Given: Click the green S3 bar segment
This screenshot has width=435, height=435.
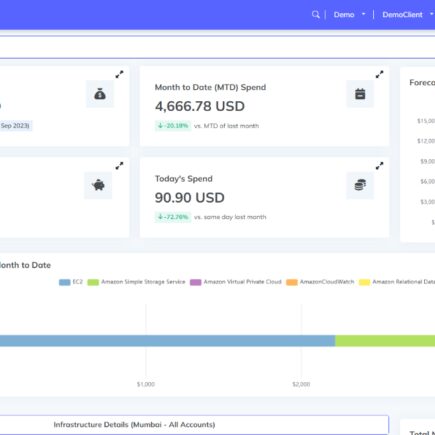Looking at the screenshot, I should coord(385,341).
